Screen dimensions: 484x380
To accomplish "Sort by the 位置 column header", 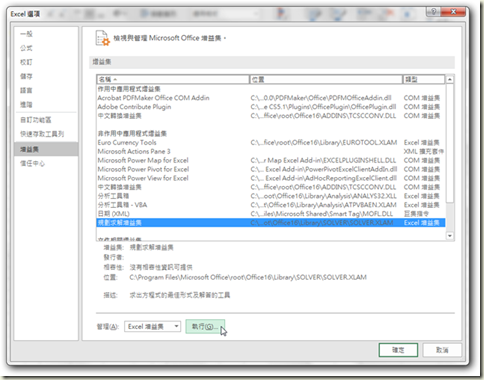I will click(x=326, y=79).
